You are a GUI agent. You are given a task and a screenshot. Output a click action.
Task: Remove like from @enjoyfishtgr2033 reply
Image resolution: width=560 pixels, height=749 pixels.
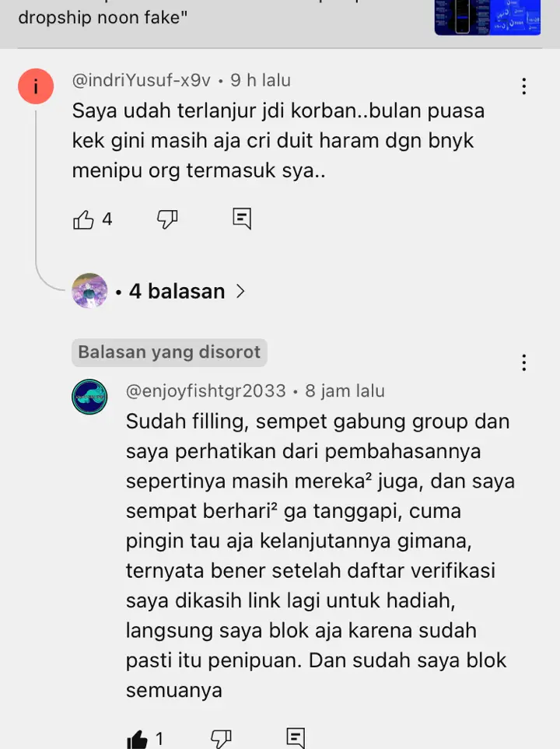click(137, 740)
